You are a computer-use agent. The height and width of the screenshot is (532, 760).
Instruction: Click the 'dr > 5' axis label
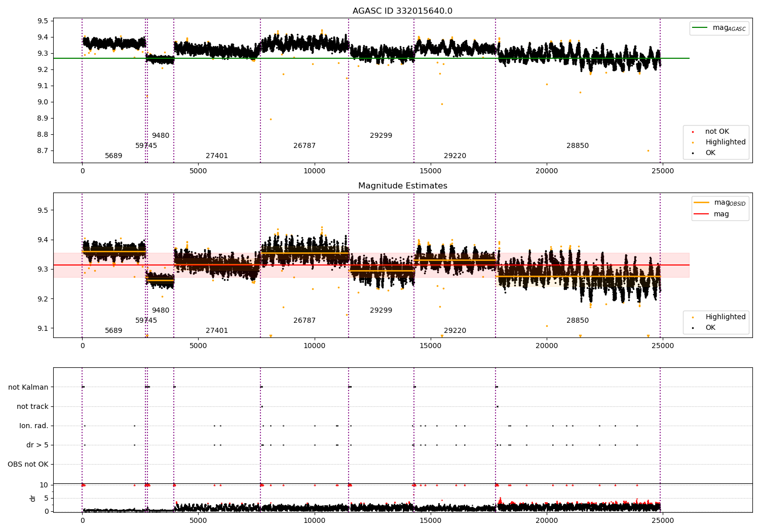pos(37,445)
